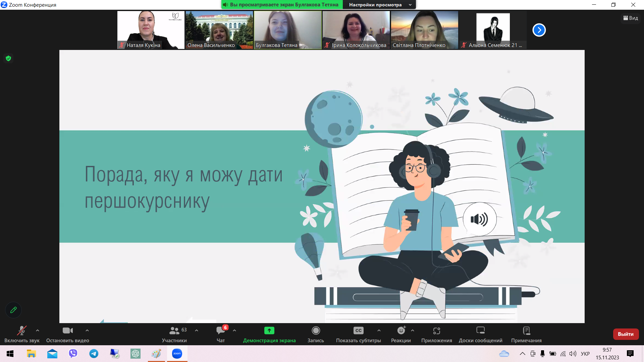The height and width of the screenshot is (362, 644).
Task: Click the red Выйти button
Action: click(626, 334)
